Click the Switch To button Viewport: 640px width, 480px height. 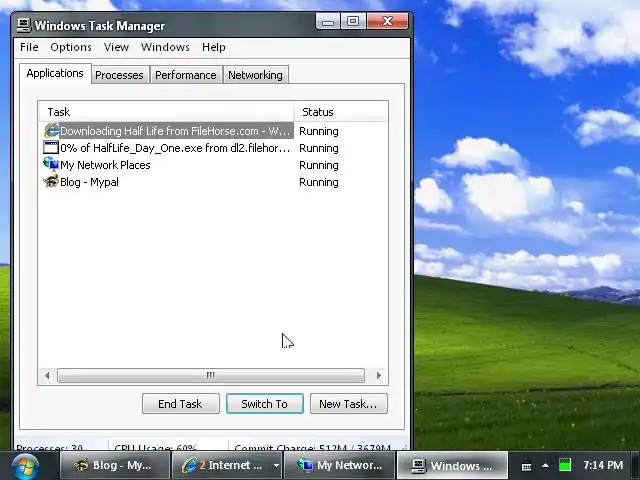[264, 404]
